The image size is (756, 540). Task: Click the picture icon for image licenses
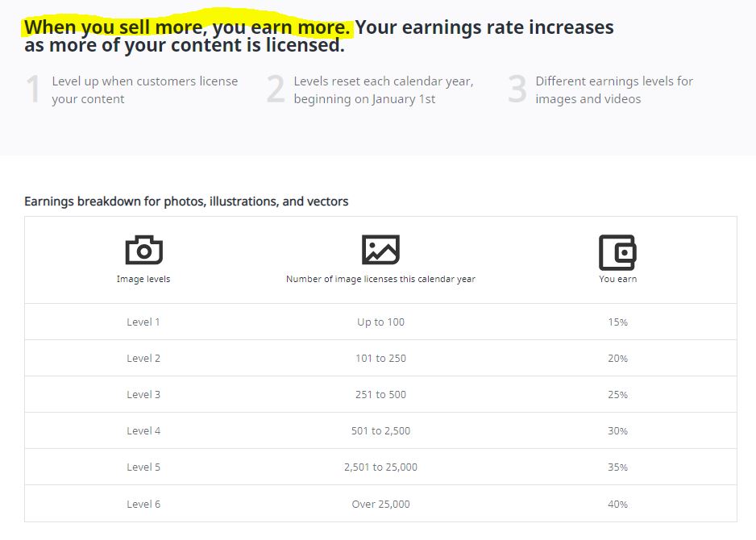(380, 251)
